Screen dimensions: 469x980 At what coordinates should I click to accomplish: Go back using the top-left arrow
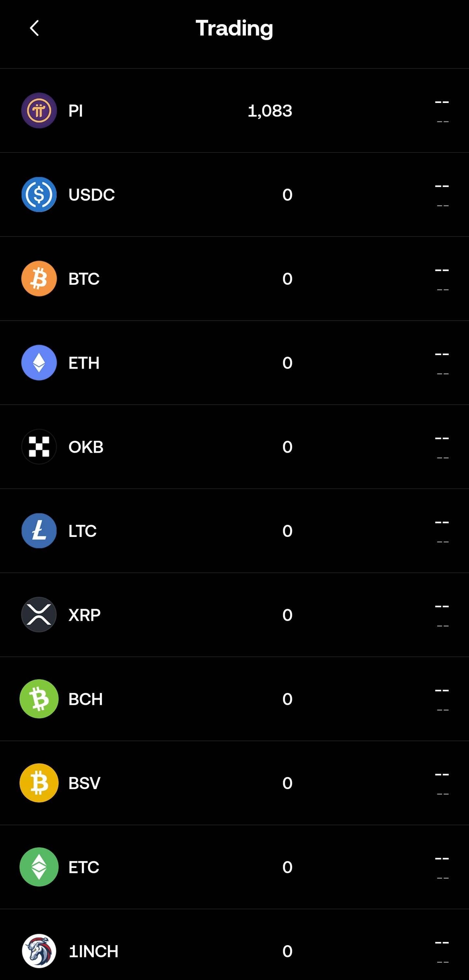(x=34, y=28)
